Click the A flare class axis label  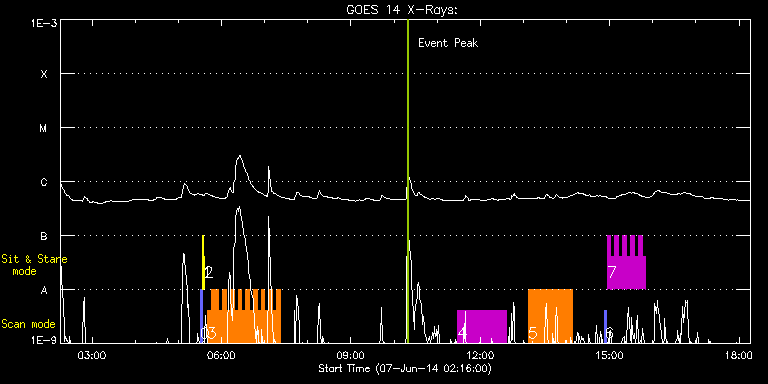point(44,290)
